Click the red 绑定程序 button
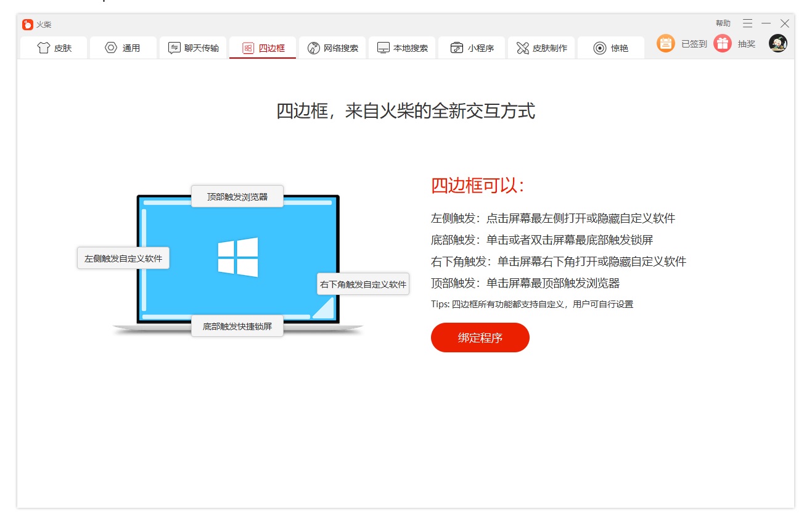The image size is (812, 522). click(480, 338)
